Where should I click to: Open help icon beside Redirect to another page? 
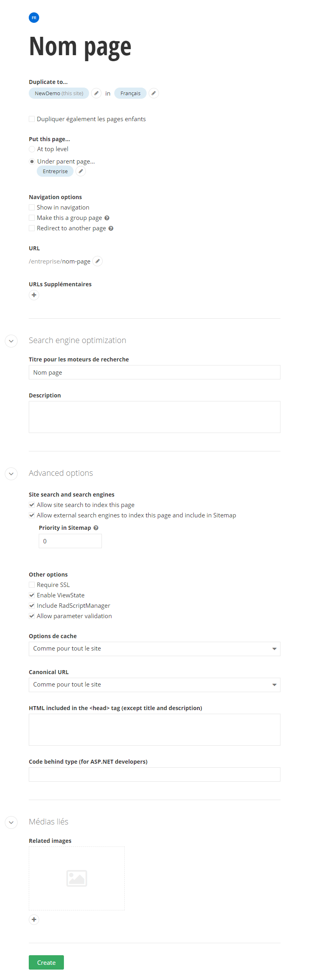point(111,228)
